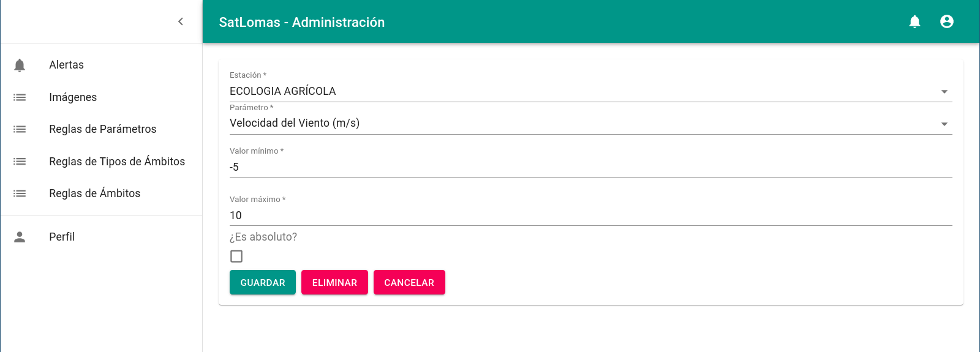Select Reglas de Tipos de Ámbitos
This screenshot has width=980, height=352.
[117, 162]
